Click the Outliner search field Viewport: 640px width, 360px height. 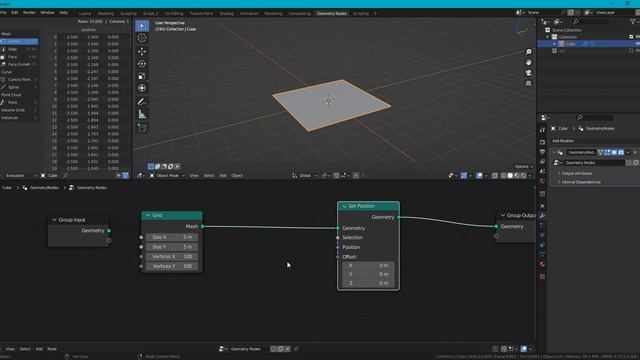(x=591, y=21)
